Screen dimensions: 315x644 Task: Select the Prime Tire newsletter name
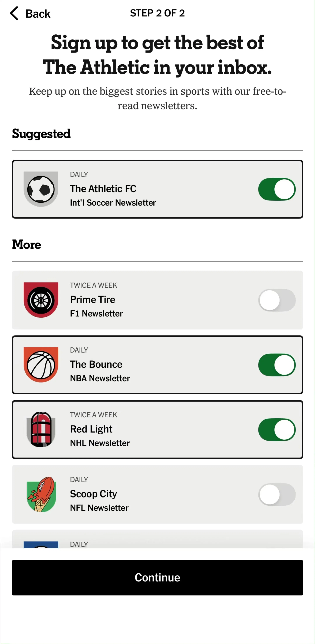93,299
